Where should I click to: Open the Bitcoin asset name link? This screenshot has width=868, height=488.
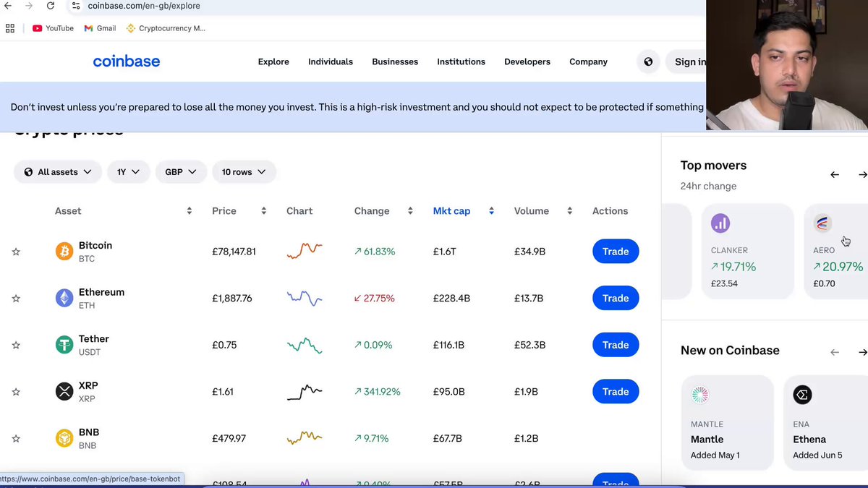coord(95,246)
